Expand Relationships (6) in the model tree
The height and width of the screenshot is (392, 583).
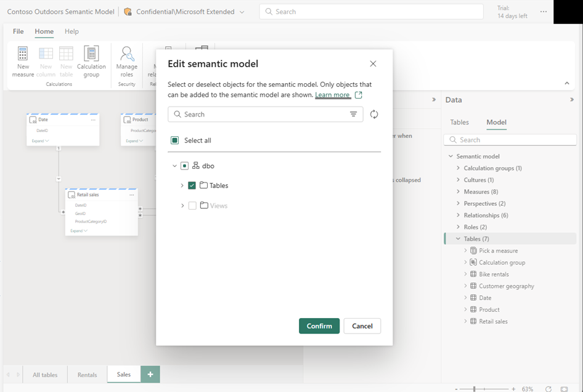pos(458,214)
